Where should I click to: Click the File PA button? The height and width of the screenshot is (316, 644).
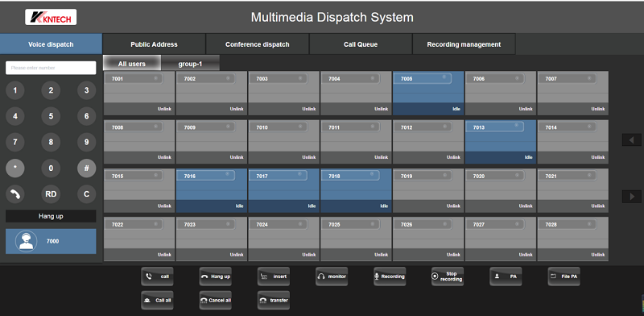pyautogui.click(x=564, y=276)
